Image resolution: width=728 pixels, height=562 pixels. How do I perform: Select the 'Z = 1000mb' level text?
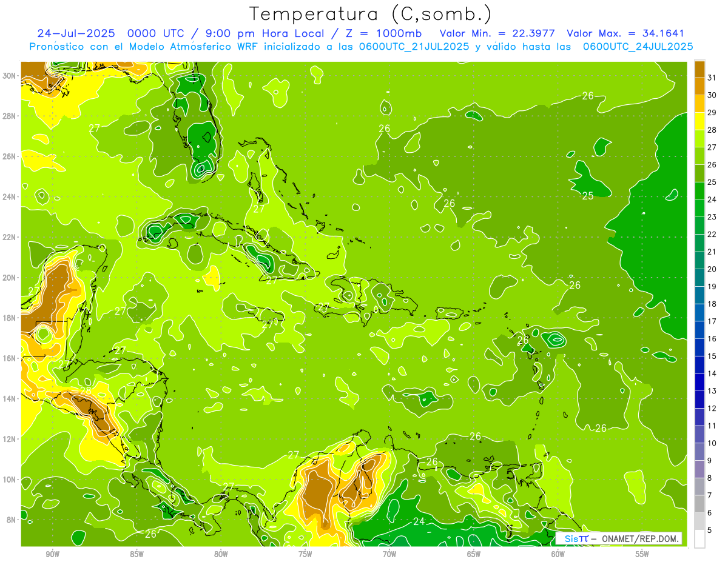pyautogui.click(x=385, y=33)
